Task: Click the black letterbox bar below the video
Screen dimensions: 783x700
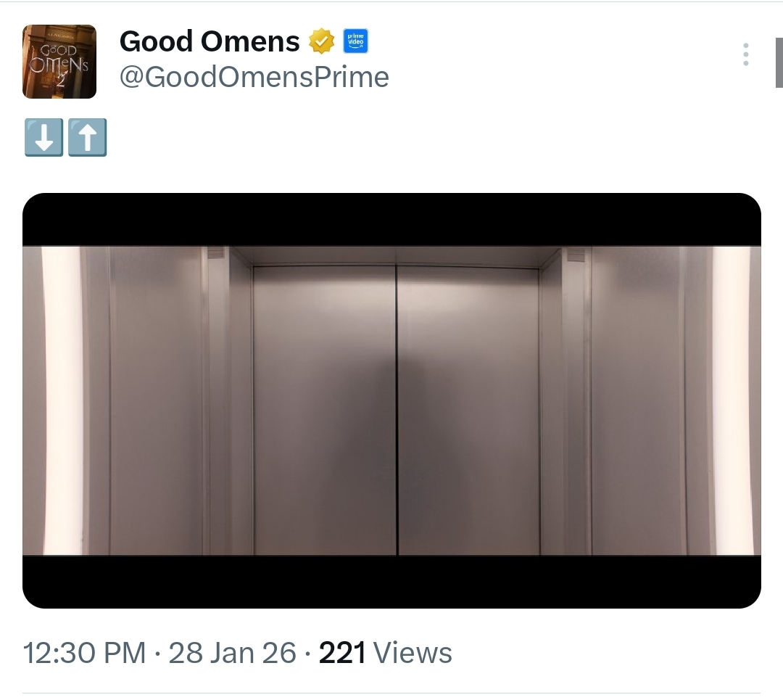Action: click(391, 582)
